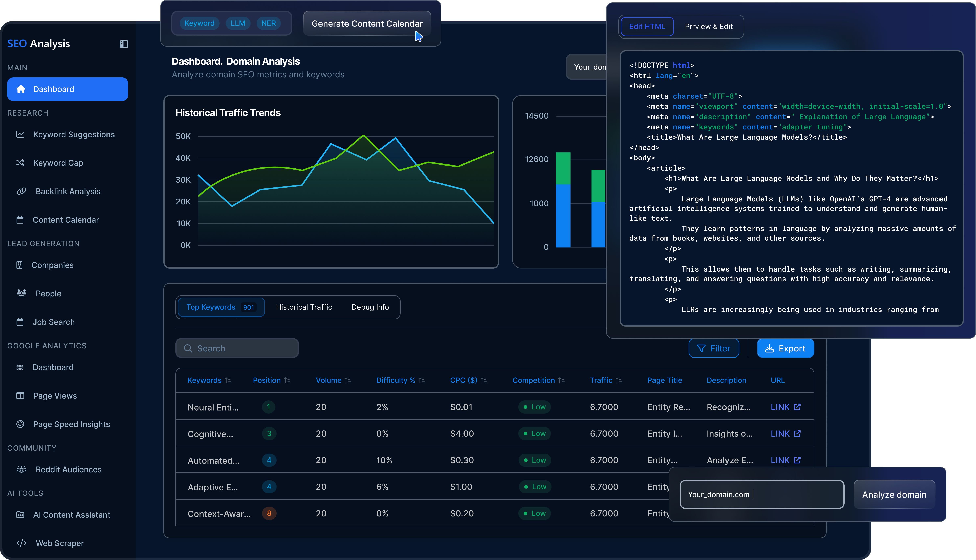This screenshot has width=976, height=560.
Task: Open Web Scraper code icon
Action: (21, 543)
